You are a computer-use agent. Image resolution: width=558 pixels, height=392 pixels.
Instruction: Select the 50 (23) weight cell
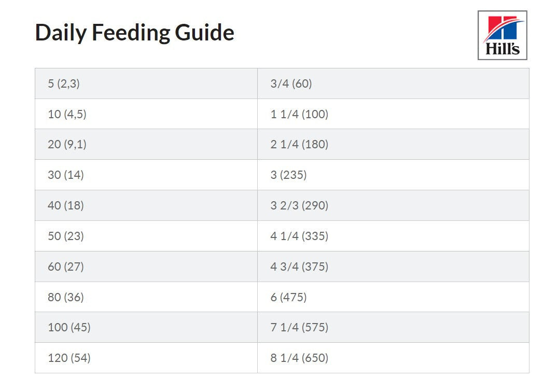65,236
